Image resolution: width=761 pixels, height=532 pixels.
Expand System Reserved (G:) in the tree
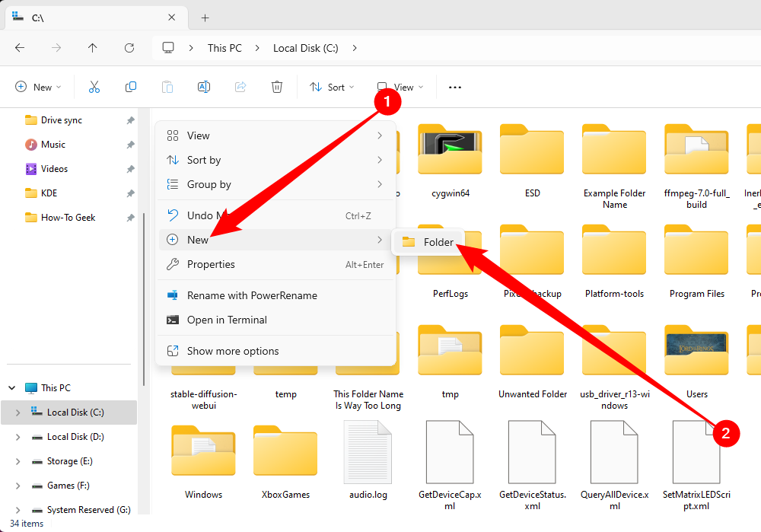(18, 510)
